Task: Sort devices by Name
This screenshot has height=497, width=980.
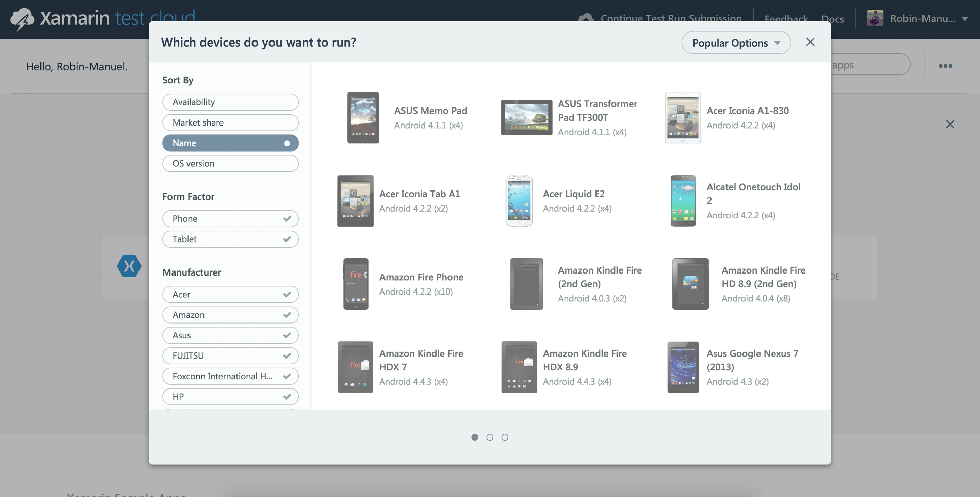Action: (230, 143)
